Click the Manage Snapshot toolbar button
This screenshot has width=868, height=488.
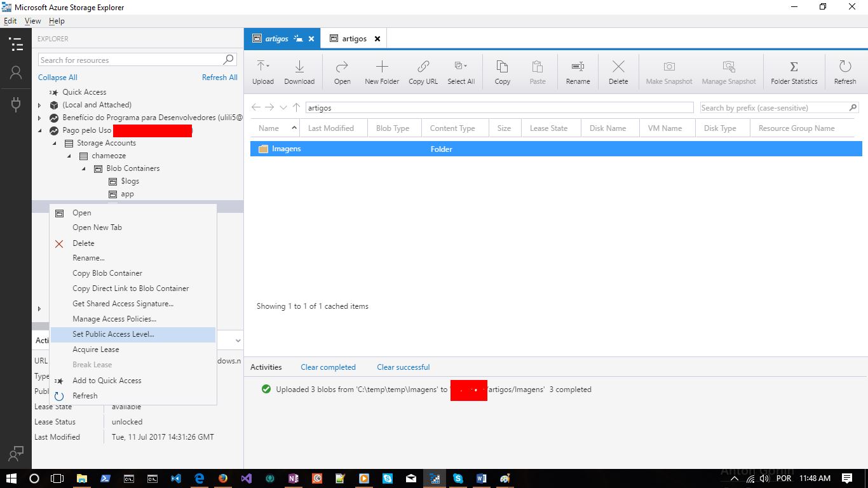pos(729,72)
